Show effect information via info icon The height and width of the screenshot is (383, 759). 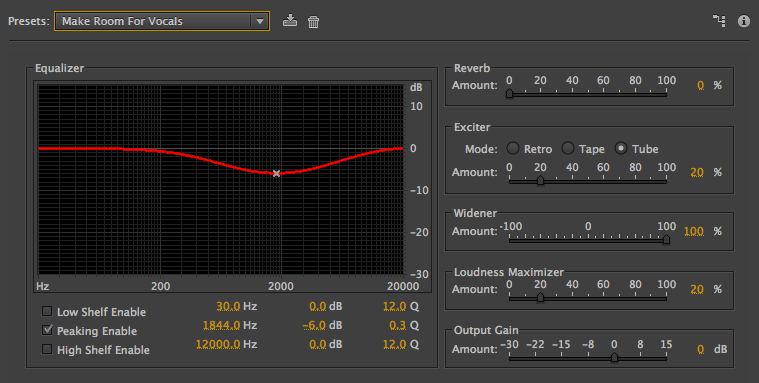click(x=744, y=21)
